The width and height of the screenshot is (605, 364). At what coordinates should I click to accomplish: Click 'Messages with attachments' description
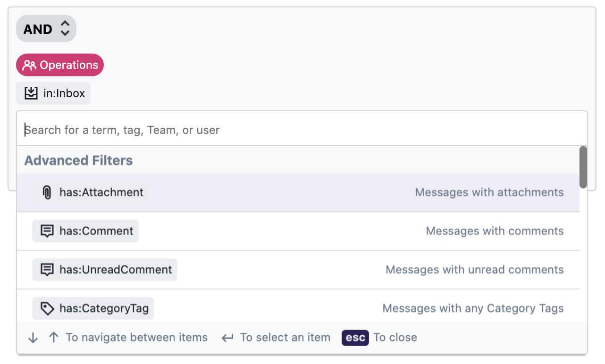(489, 192)
